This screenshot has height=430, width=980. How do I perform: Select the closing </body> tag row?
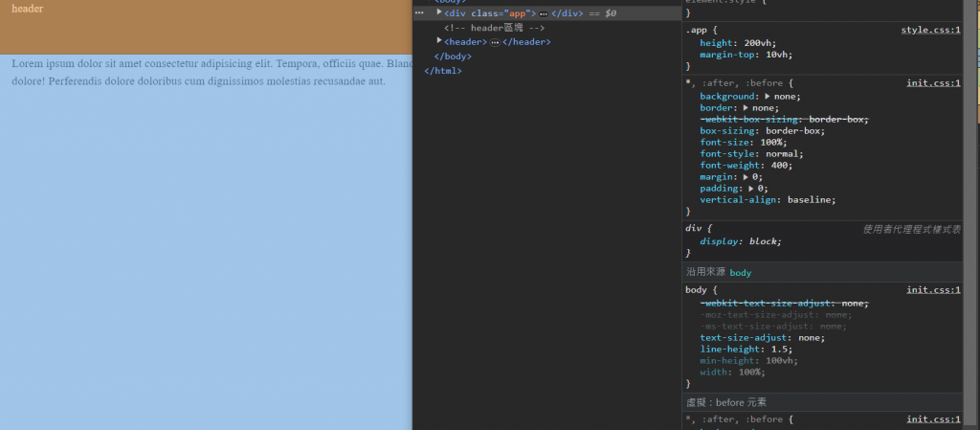click(453, 57)
